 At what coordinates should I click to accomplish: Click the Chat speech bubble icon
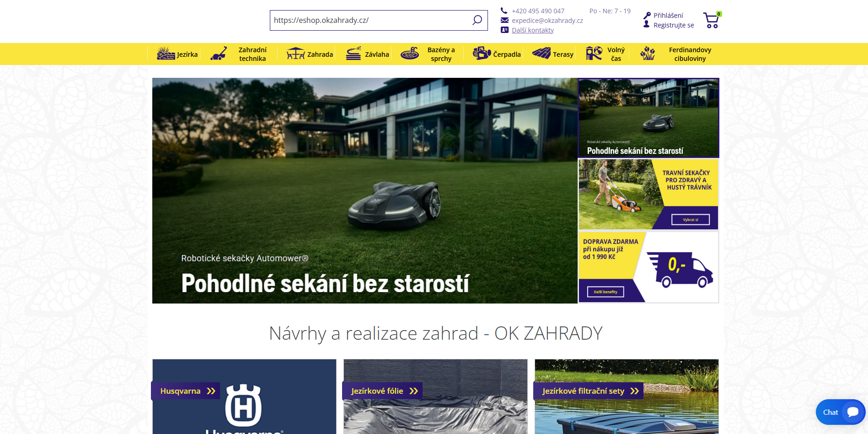click(852, 412)
